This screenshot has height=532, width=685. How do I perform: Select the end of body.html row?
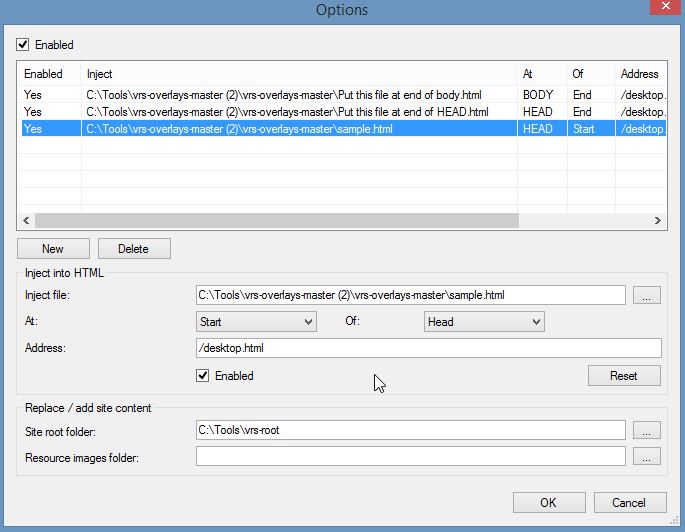[x=344, y=95]
